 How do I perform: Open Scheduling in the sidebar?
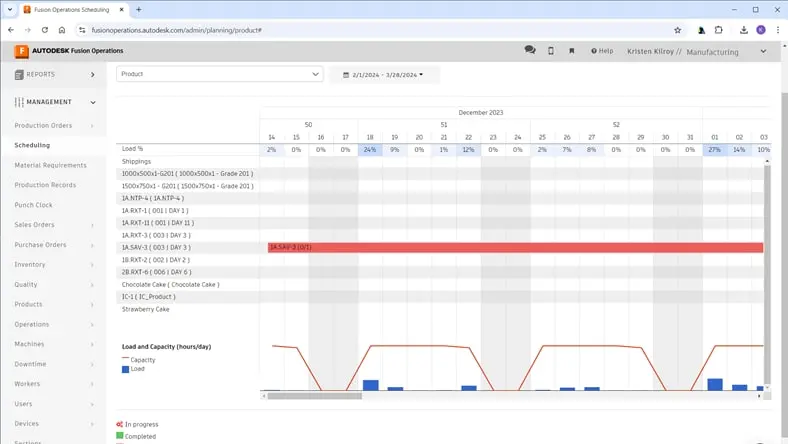(32, 145)
